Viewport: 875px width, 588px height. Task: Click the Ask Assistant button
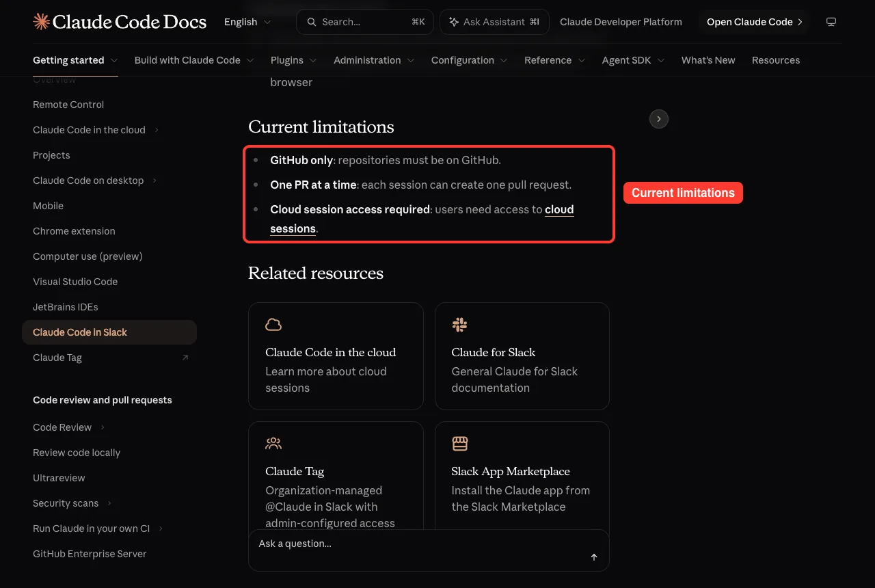494,22
